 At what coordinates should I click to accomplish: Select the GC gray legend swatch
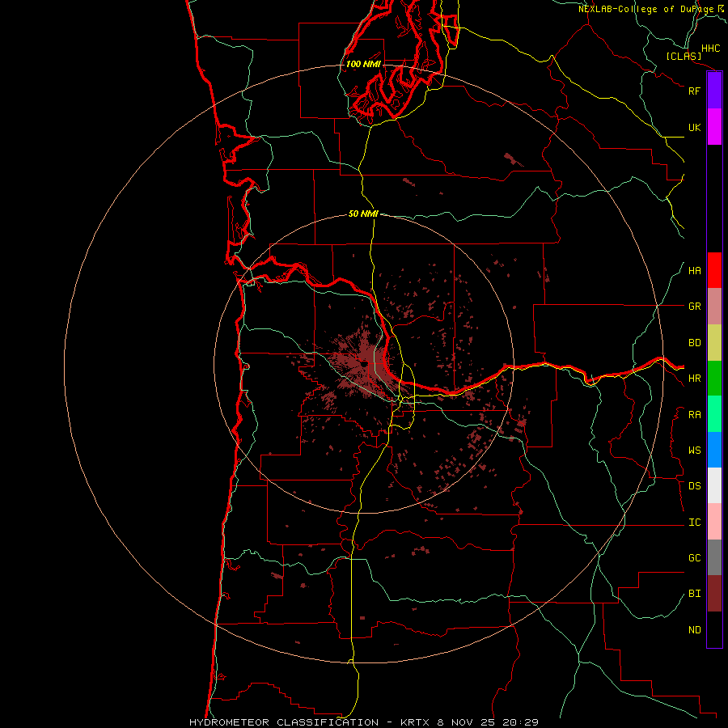pos(714,557)
